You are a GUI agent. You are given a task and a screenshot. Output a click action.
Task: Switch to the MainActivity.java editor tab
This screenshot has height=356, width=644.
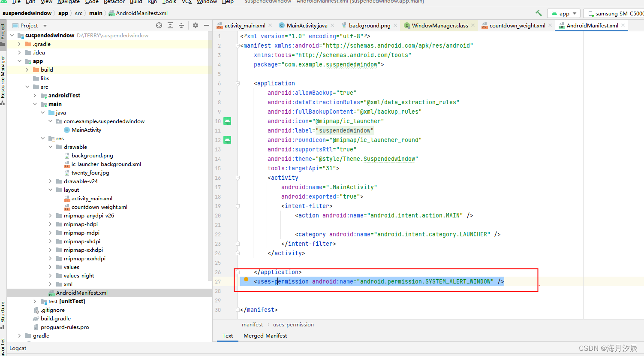coord(307,25)
